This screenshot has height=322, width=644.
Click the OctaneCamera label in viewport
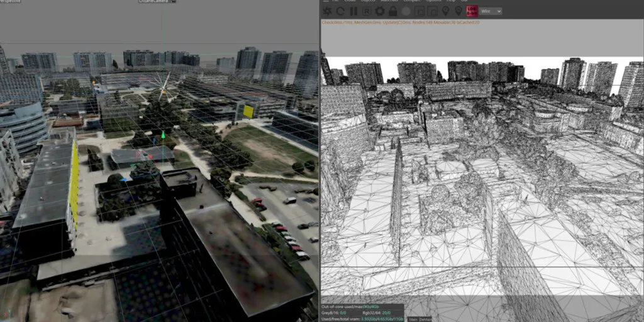click(153, 2)
